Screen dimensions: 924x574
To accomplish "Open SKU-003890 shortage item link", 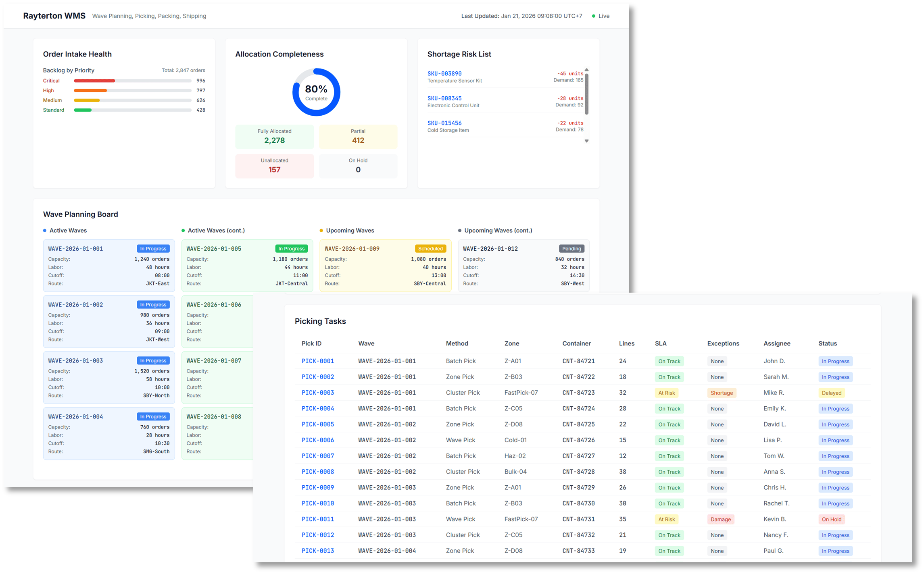I will click(x=444, y=73).
